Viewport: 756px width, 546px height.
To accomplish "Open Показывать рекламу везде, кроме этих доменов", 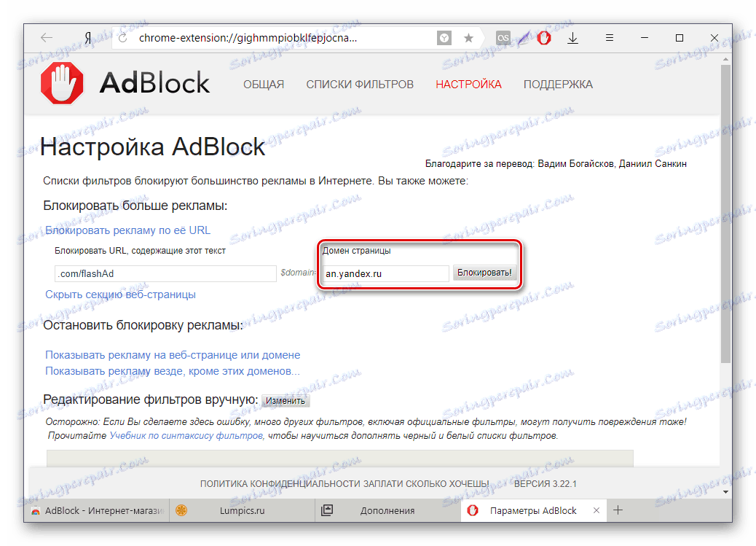I will pyautogui.click(x=172, y=371).
